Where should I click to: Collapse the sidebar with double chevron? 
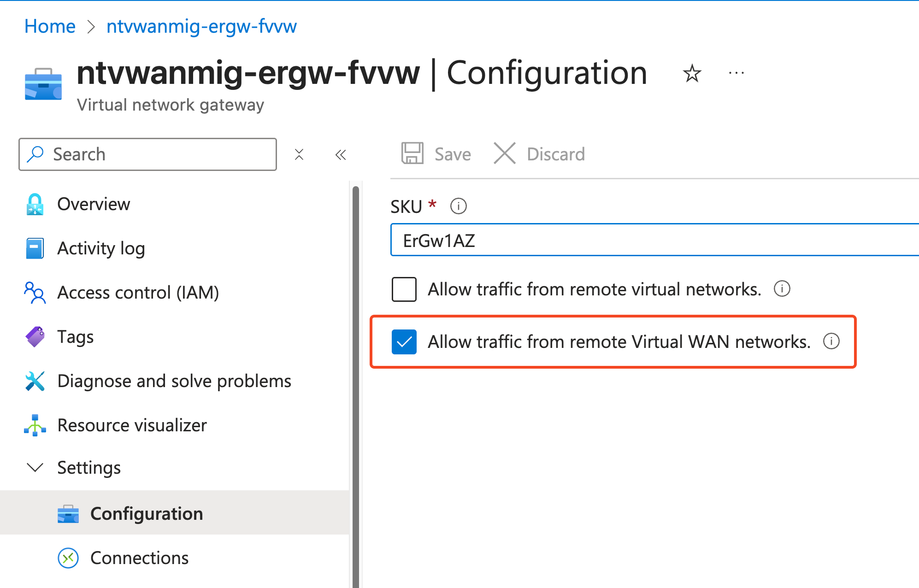click(x=341, y=154)
